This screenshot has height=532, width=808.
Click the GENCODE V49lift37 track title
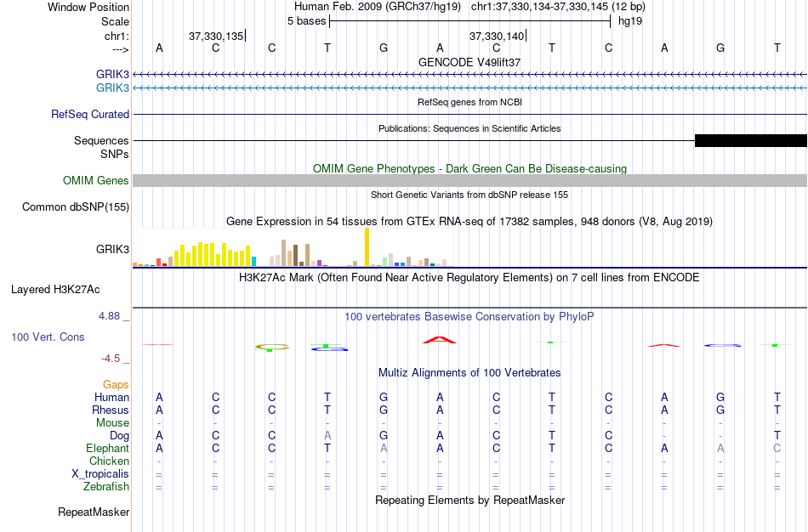469,62
